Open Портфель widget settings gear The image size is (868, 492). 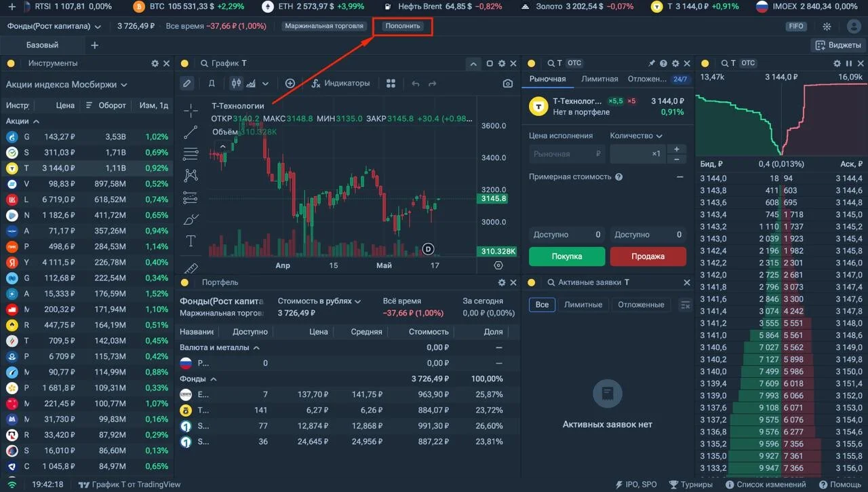coord(502,282)
